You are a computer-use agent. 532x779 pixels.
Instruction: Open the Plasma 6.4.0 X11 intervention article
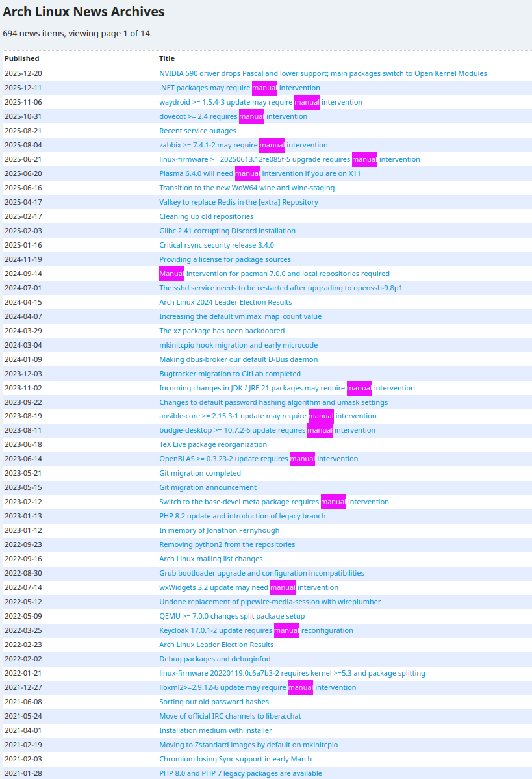point(260,174)
